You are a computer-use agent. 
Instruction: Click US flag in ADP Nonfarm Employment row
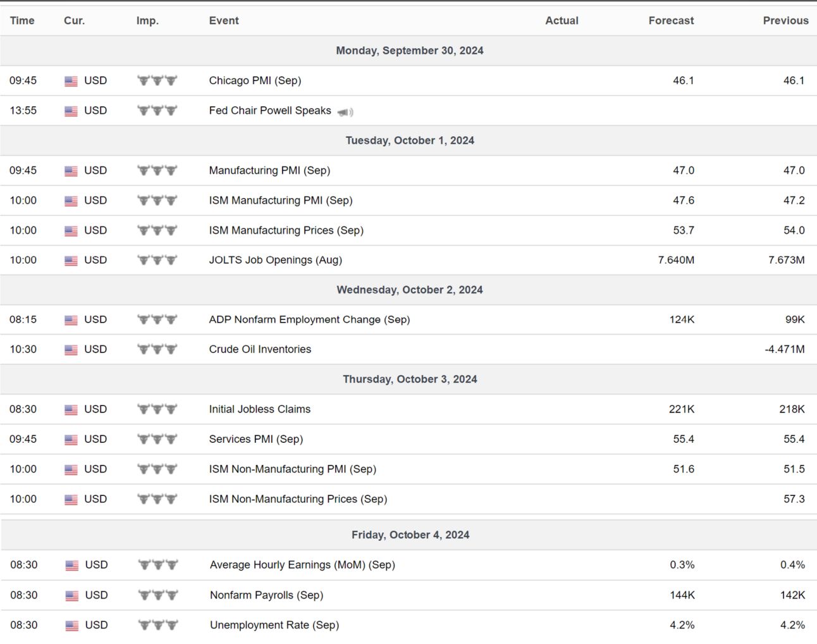click(x=71, y=320)
